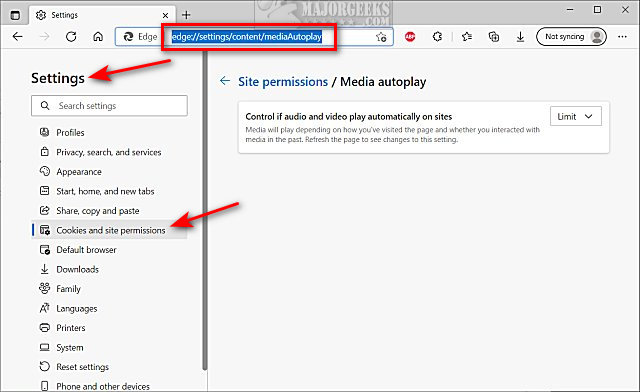Screen dimensions: 640x392
Task: Open System settings section
Action: 109,347
